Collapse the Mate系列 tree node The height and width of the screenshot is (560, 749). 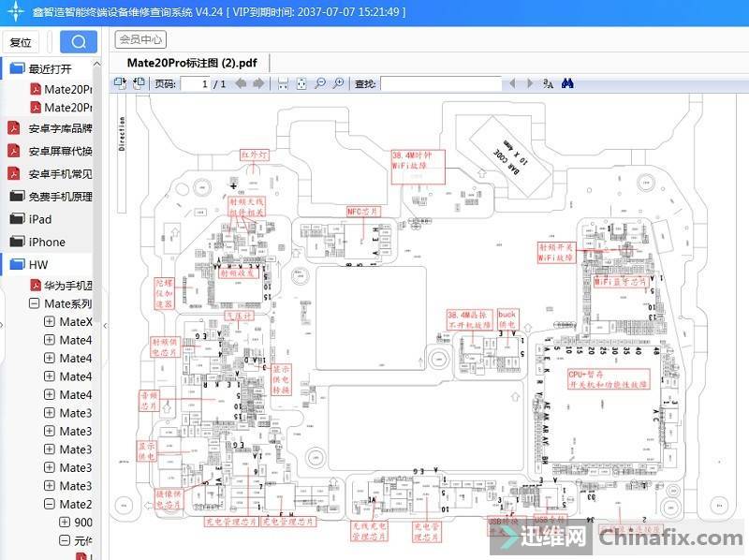[x=35, y=303]
